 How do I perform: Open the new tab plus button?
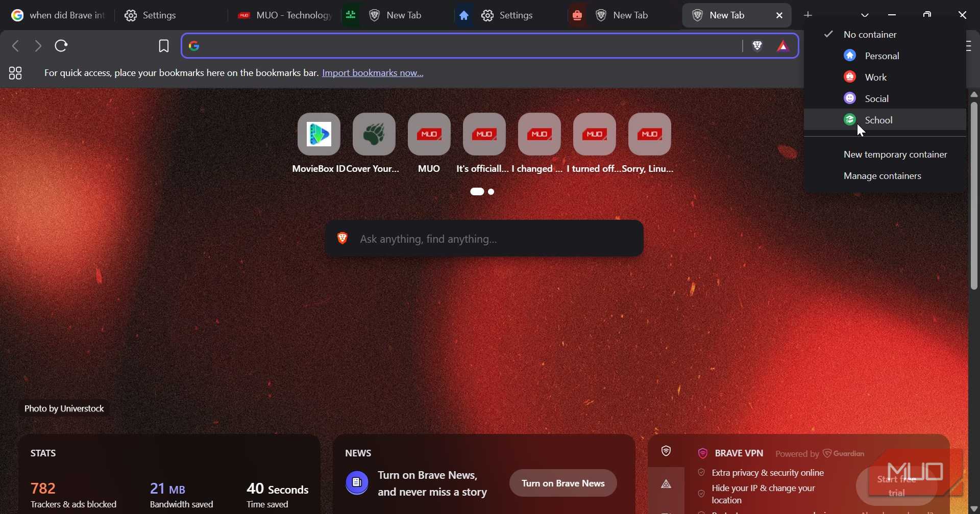(809, 15)
